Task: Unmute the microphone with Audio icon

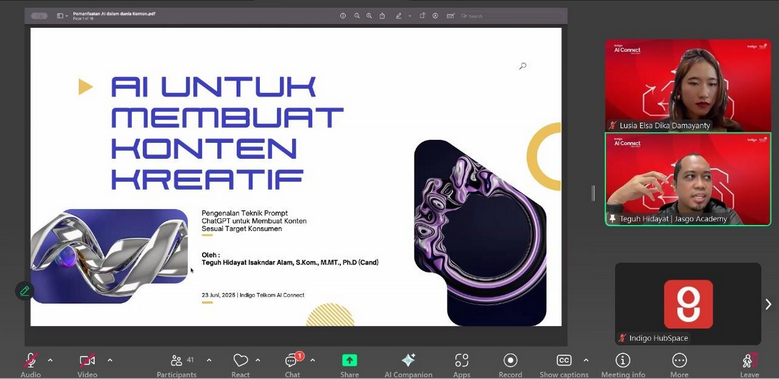Action: 31,361
